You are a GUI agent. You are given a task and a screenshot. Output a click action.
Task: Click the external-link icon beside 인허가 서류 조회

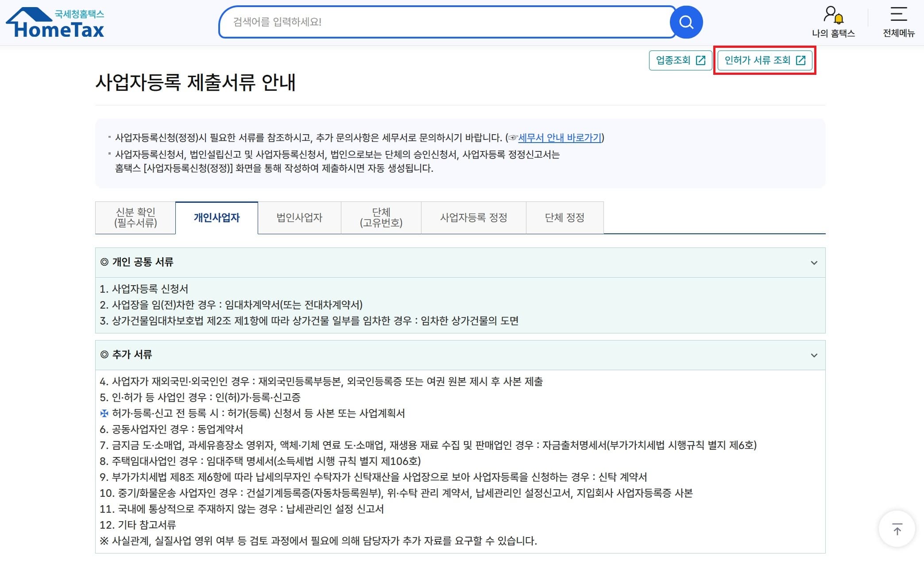pyautogui.click(x=800, y=61)
